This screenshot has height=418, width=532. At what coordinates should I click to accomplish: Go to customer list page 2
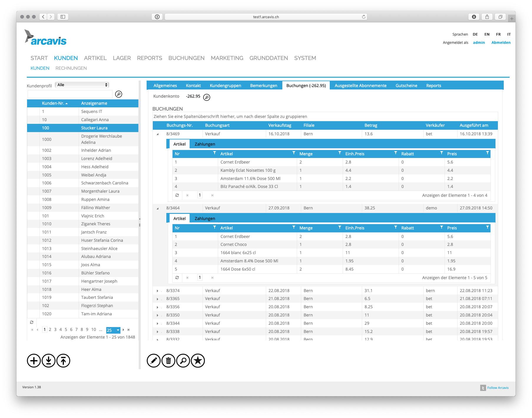(50, 329)
